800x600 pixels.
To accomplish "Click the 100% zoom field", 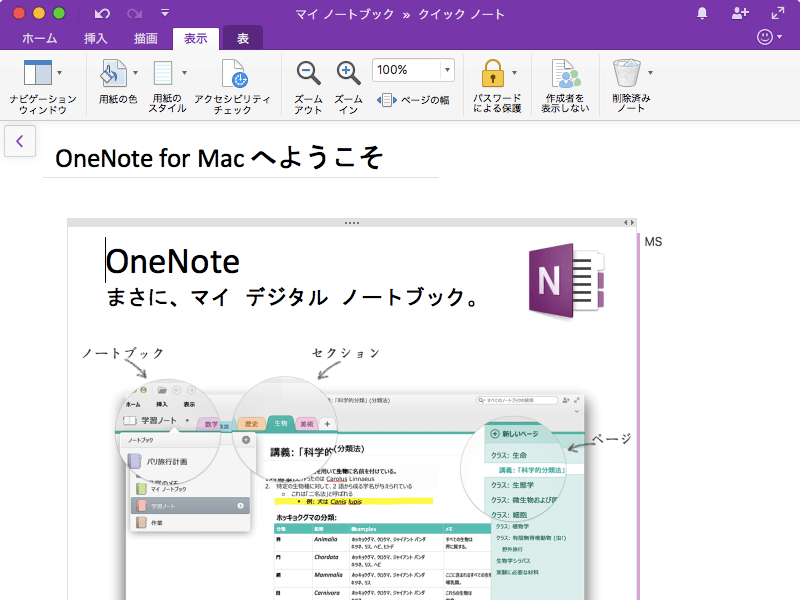I will tap(406, 70).
